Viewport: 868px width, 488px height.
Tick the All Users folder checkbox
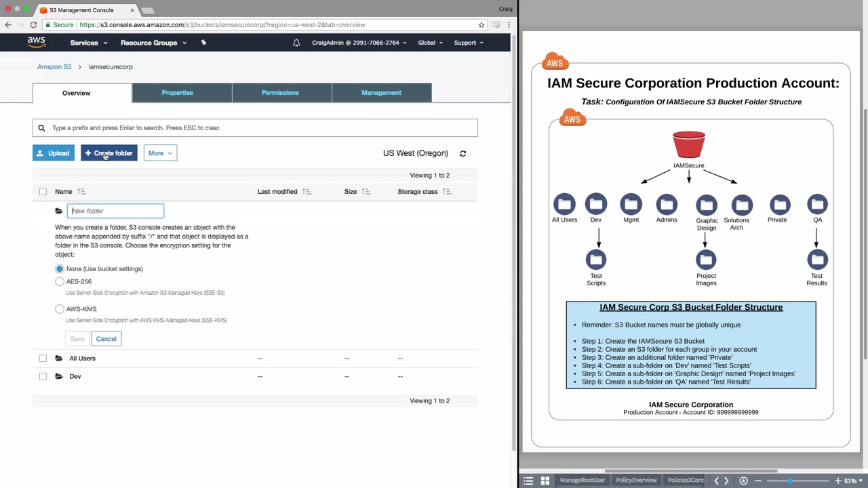pyautogui.click(x=43, y=358)
